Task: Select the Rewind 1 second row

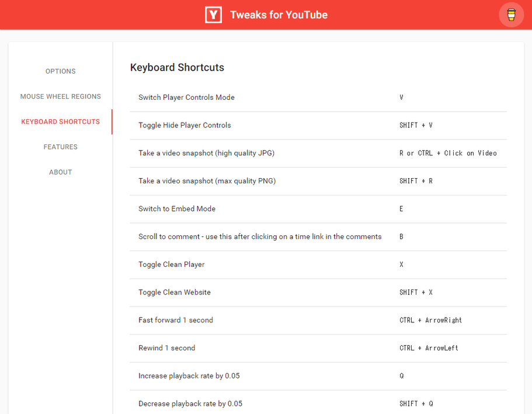Action: point(318,348)
